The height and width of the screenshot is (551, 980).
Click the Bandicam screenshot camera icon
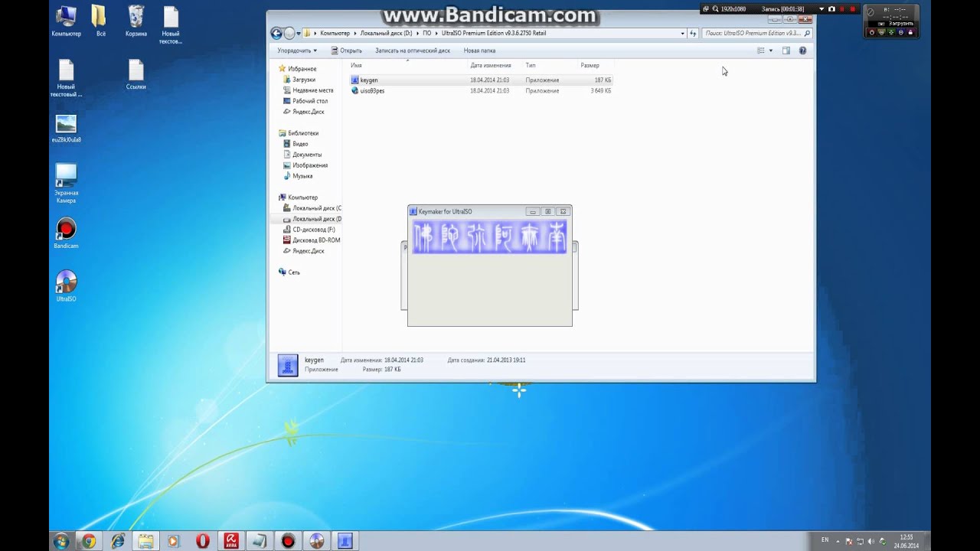(x=831, y=9)
